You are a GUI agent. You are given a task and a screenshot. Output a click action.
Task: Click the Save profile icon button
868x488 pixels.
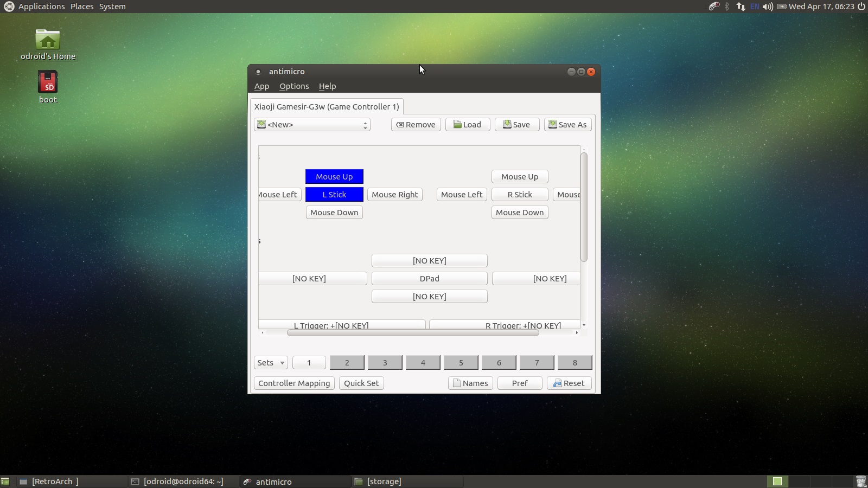tap(507, 125)
